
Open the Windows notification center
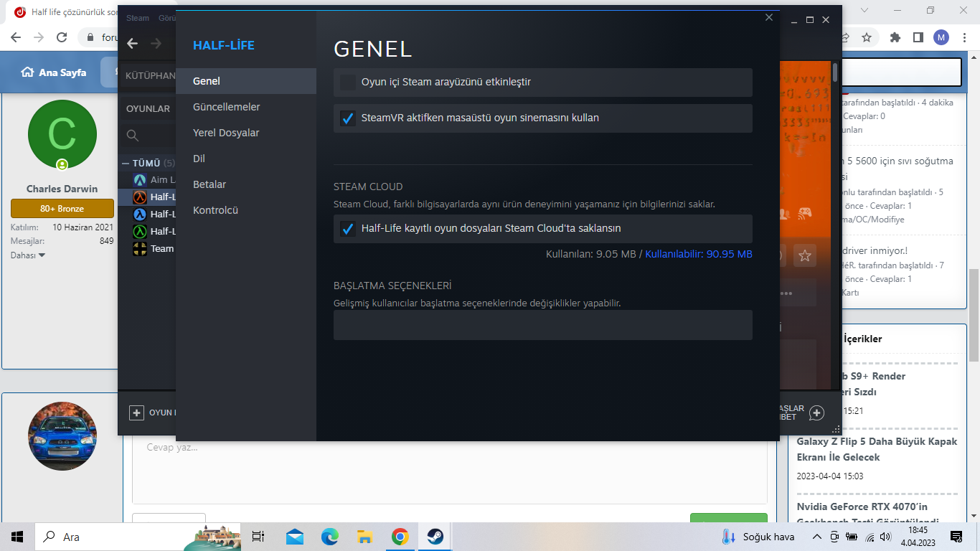point(956,537)
